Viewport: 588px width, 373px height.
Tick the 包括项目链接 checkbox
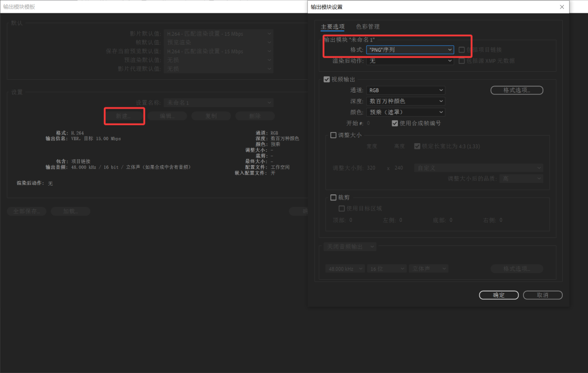(462, 50)
